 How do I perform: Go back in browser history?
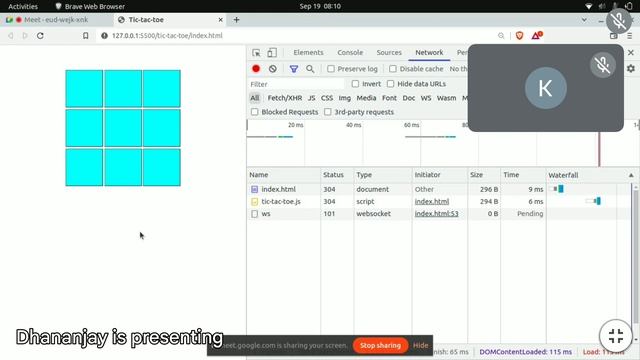coord(11,36)
